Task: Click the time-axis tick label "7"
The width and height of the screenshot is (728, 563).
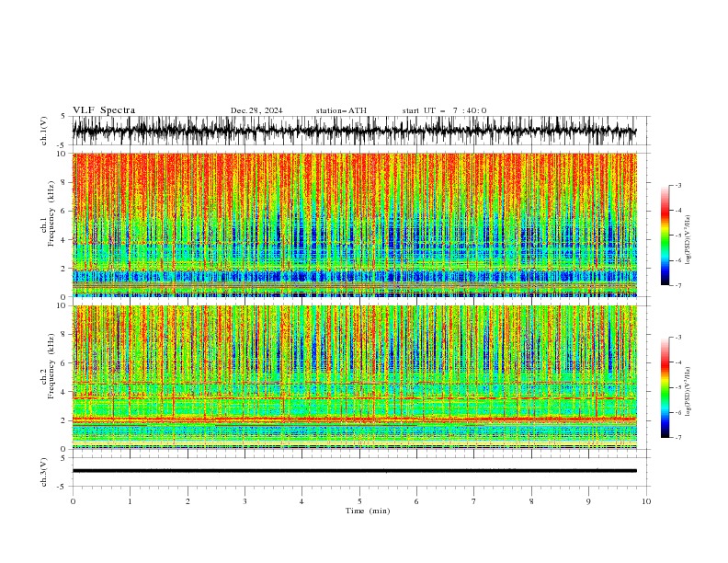Action: (473, 501)
